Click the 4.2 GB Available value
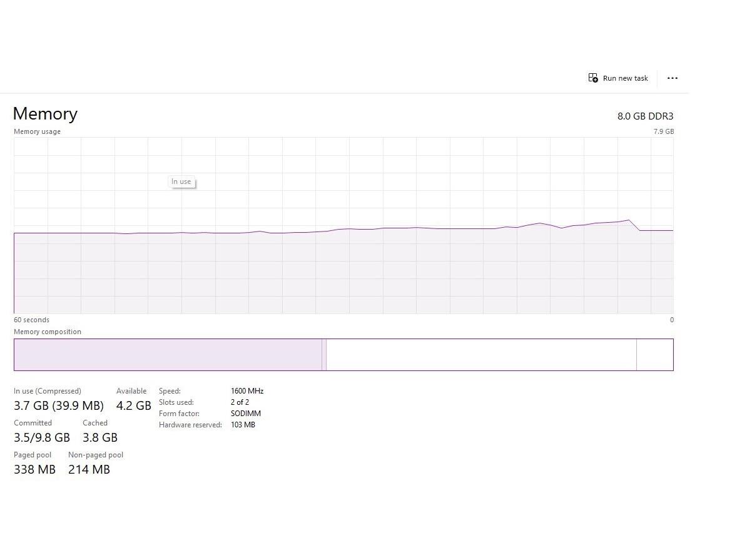This screenshot has width=747, height=560. pyautogui.click(x=134, y=405)
